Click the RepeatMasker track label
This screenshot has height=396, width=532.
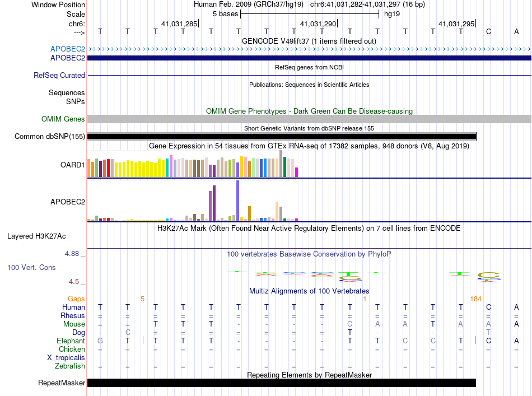coord(62,383)
